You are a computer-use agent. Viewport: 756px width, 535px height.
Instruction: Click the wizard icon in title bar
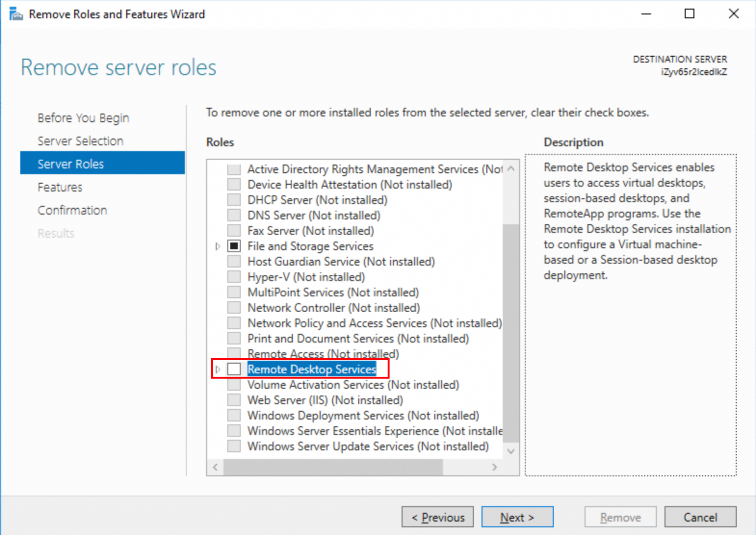coord(16,14)
